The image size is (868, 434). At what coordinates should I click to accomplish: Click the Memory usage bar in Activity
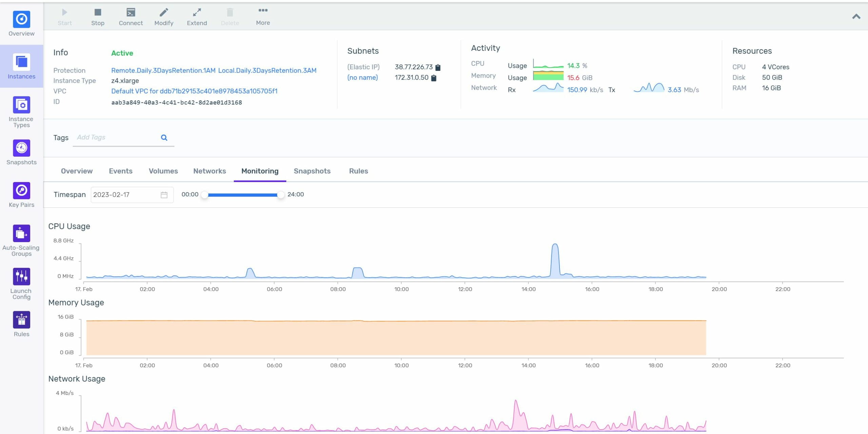coord(548,76)
